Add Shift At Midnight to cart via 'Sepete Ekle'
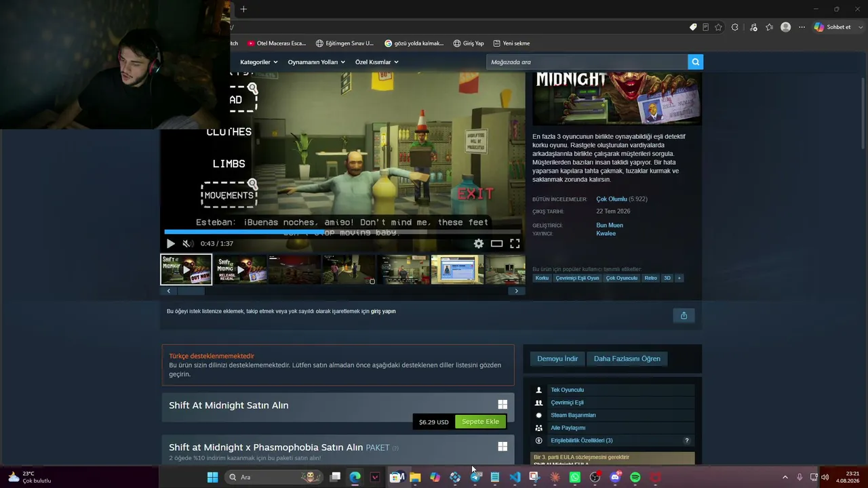This screenshot has height=488, width=868. (x=480, y=422)
